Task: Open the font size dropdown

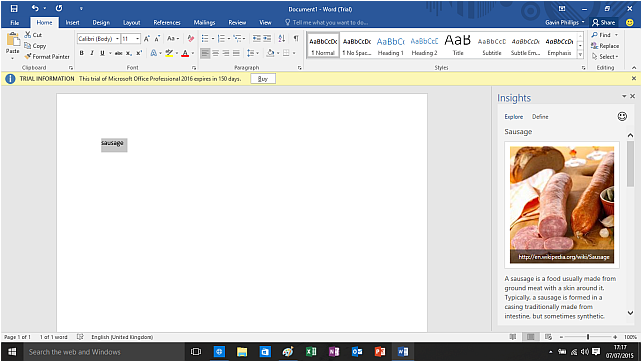Action: tap(138, 39)
